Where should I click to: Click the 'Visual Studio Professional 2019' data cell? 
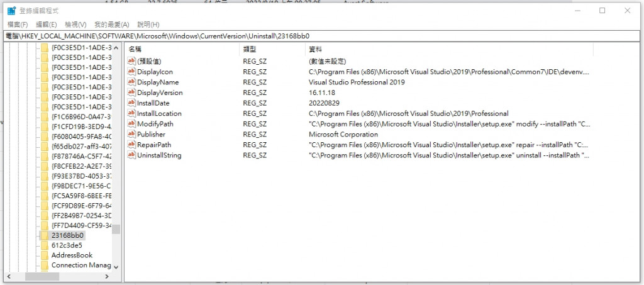pyautogui.click(x=357, y=82)
